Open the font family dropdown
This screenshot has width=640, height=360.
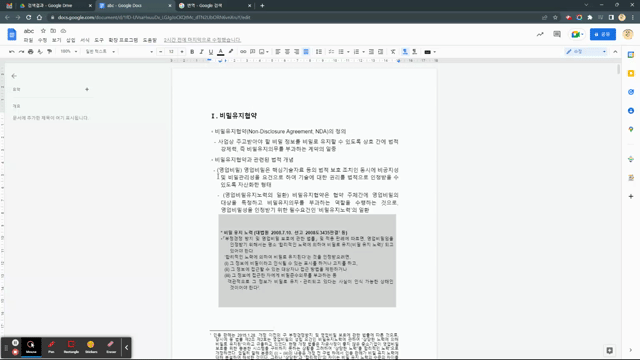[137, 52]
